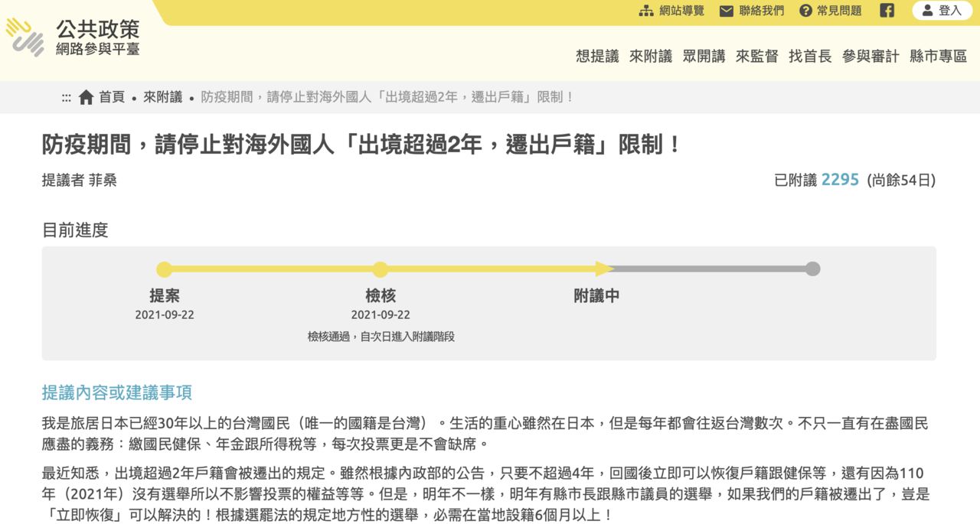
Task: Click the 來附議 breadcrumb link
Action: click(x=163, y=97)
